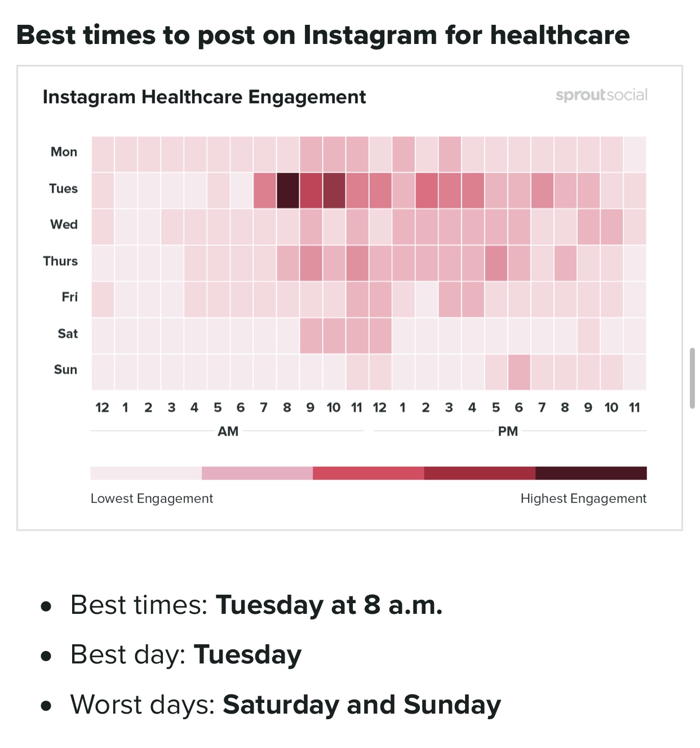Click the sproutsocial logo in chart corner
Image resolution: width=700 pixels, height=748 pixels.
[x=601, y=95]
